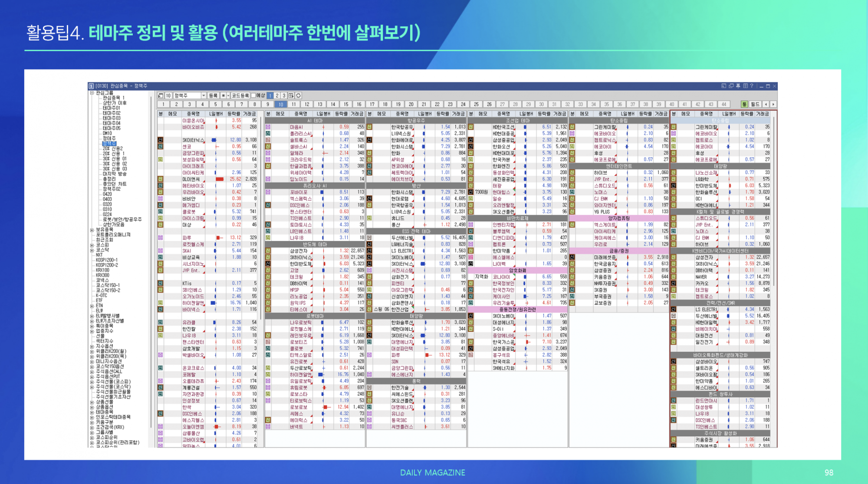Enable the 예상 checkbox
The height and width of the screenshot is (484, 868).
tap(253, 95)
